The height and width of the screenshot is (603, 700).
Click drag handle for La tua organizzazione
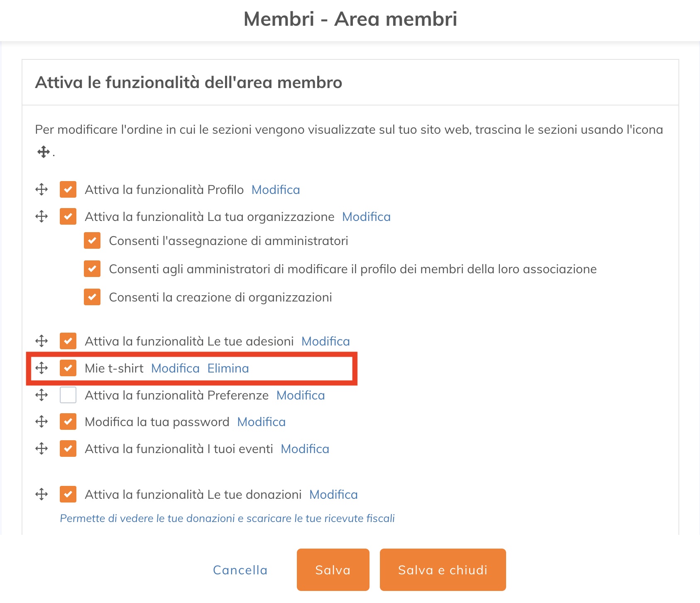coord(42,216)
